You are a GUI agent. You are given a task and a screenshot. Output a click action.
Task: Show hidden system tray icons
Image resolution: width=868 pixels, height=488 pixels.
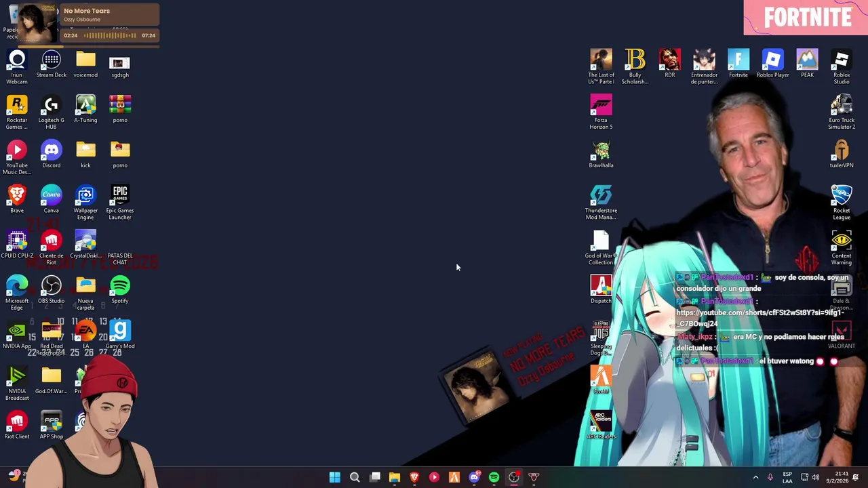click(x=755, y=477)
